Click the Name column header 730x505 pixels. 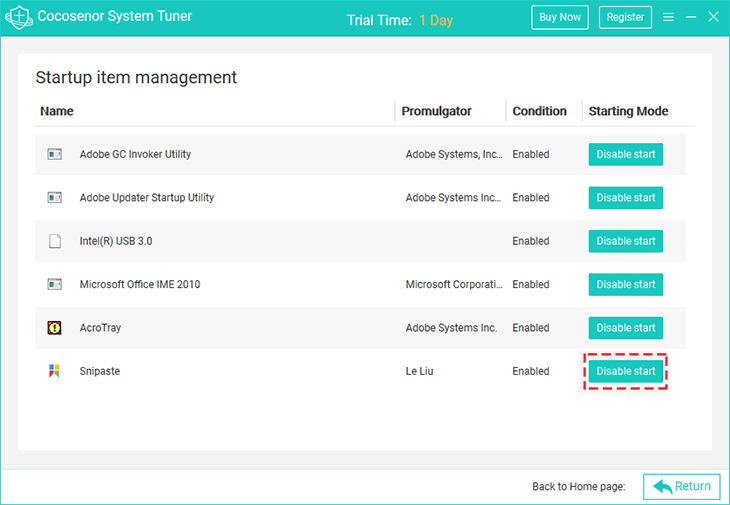coord(57,111)
